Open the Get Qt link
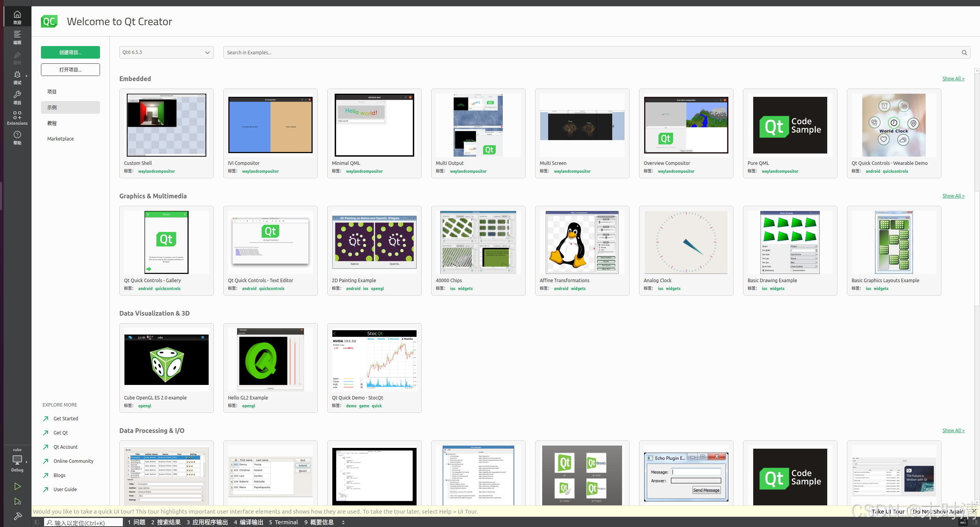 [x=61, y=433]
